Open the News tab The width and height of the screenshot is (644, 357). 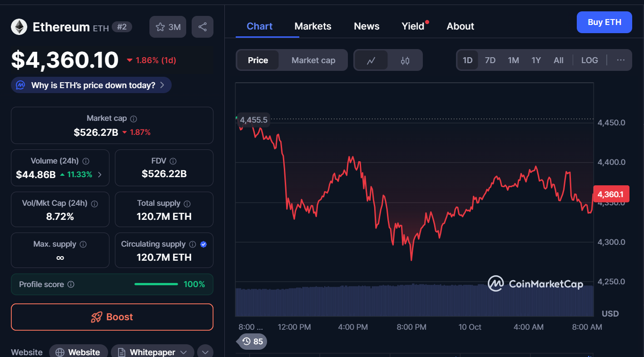[367, 26]
